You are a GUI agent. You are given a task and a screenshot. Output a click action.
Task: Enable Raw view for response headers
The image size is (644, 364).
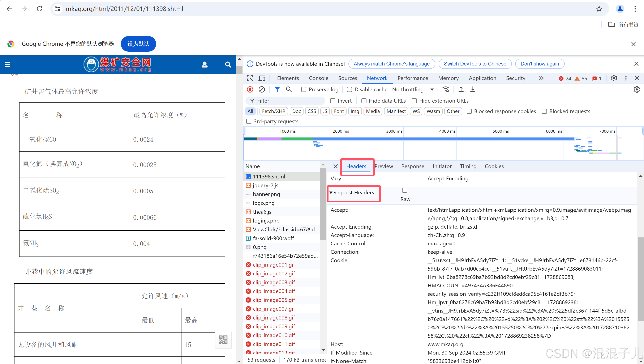(x=404, y=190)
